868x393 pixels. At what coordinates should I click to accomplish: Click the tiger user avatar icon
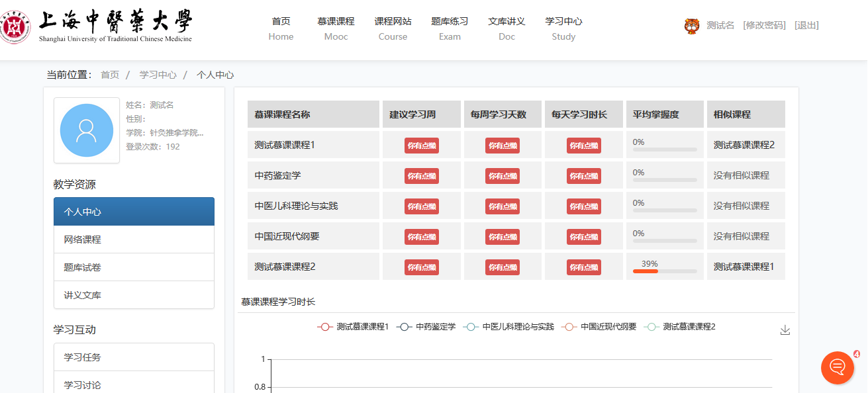coord(692,26)
